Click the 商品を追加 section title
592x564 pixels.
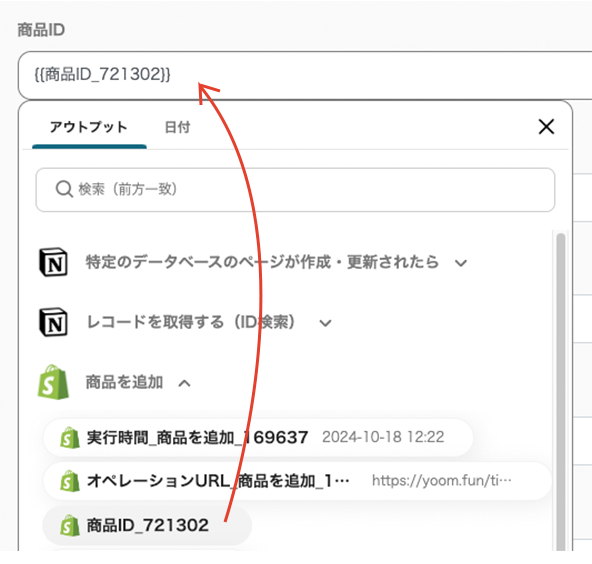pyautogui.click(x=124, y=382)
